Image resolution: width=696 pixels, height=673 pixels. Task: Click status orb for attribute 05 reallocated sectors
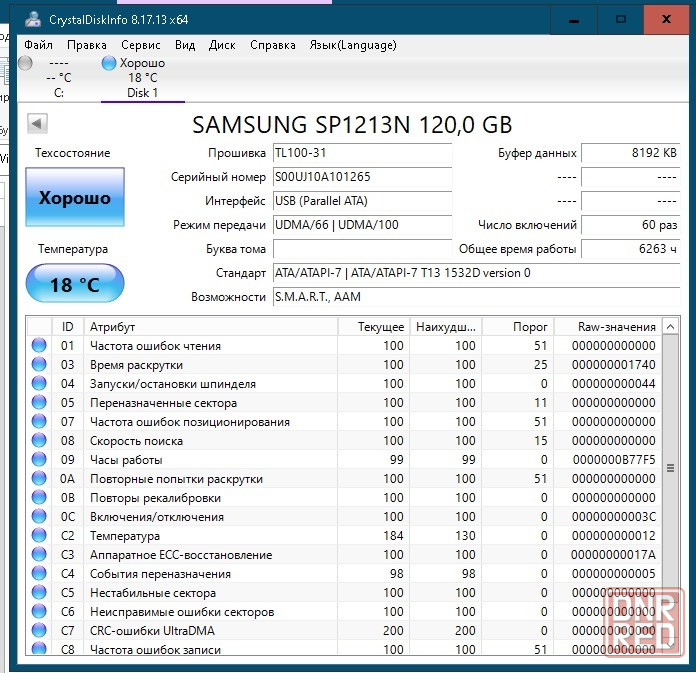39,402
